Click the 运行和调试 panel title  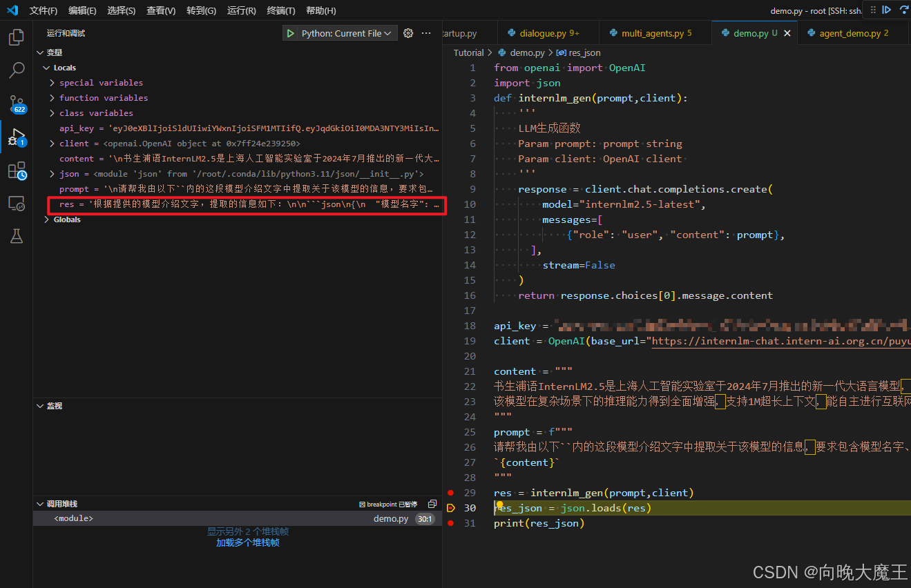point(66,33)
